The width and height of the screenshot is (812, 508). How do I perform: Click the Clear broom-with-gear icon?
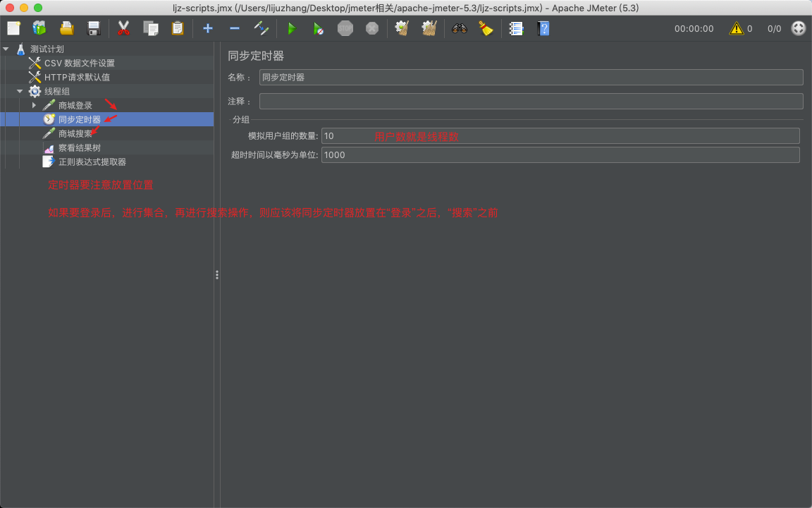coord(402,28)
